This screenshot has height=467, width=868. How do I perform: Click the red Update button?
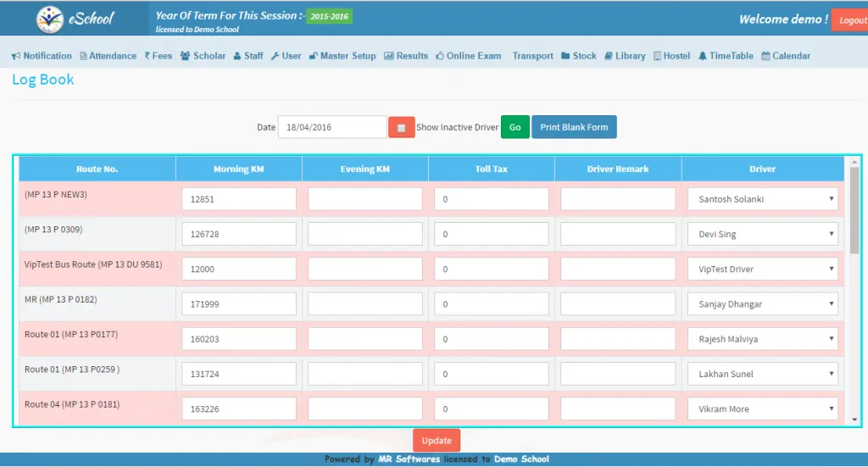tap(437, 441)
